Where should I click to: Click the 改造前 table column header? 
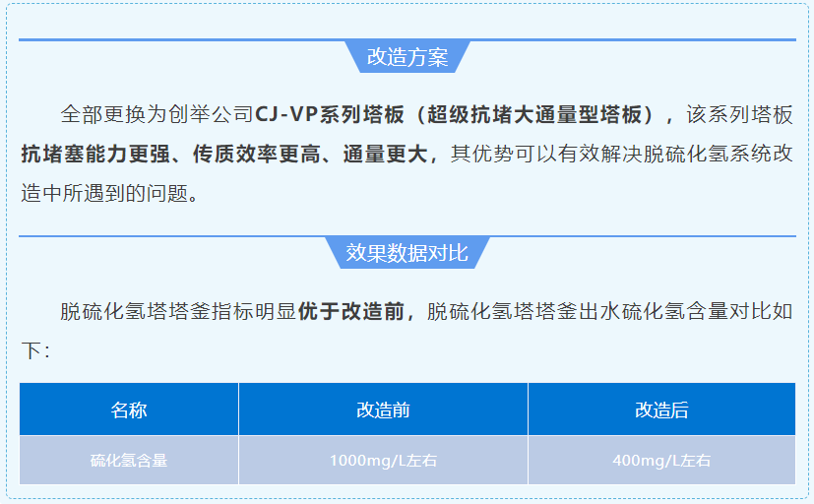(383, 409)
